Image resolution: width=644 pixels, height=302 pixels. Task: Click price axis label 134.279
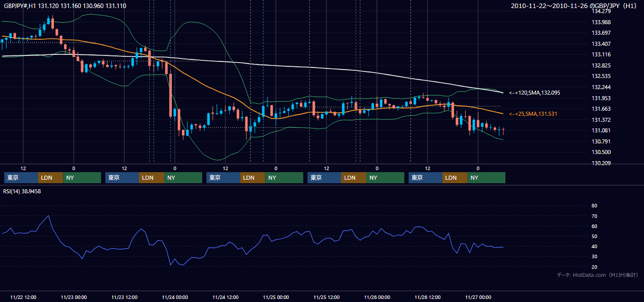pos(601,11)
